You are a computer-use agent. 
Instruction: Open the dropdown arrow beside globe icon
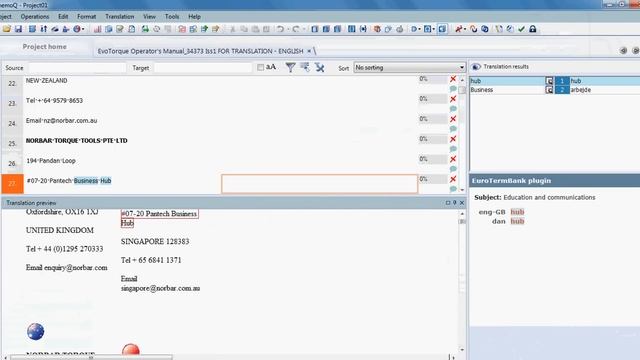83,29
